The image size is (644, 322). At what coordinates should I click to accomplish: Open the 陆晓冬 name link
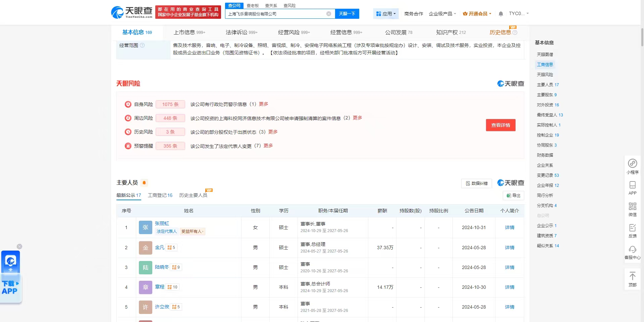point(162,267)
